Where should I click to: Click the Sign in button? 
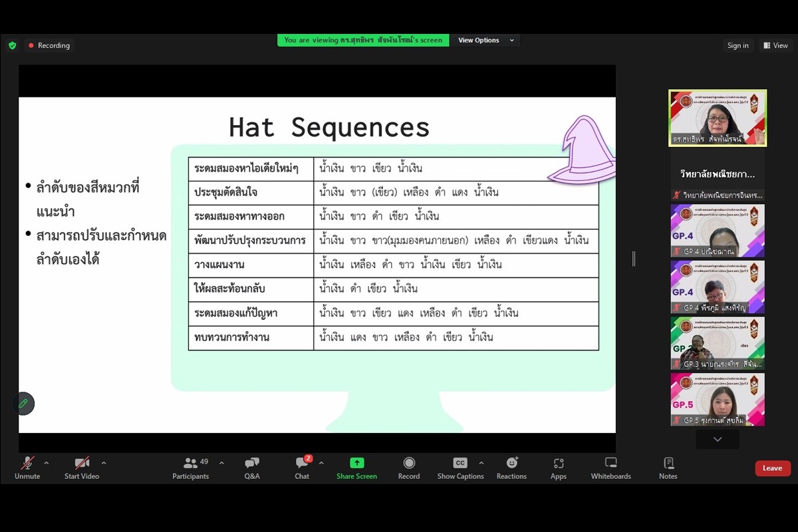point(737,45)
